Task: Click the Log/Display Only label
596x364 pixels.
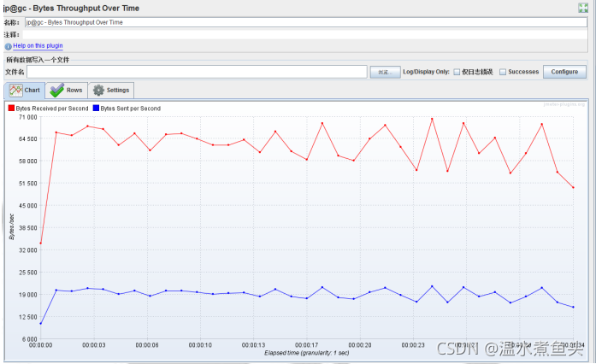Action: [426, 72]
